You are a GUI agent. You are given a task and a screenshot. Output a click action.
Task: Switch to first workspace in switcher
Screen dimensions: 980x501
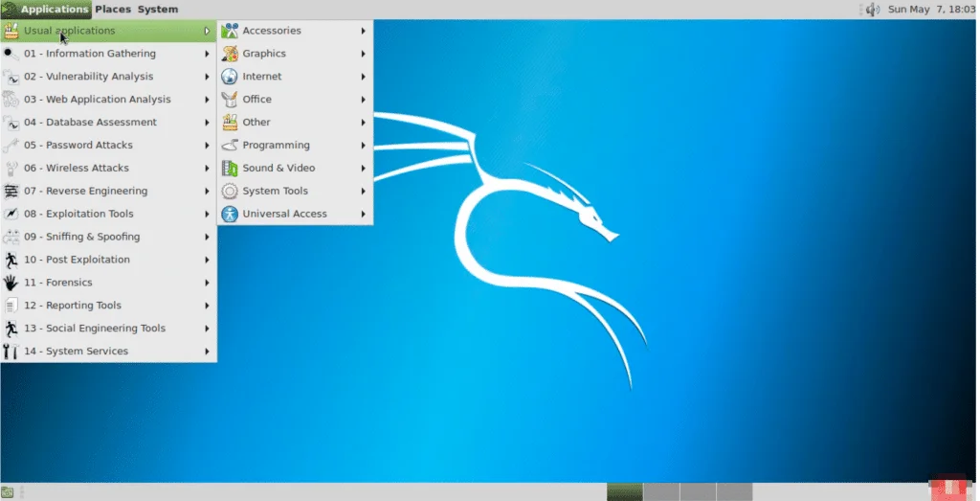624,492
